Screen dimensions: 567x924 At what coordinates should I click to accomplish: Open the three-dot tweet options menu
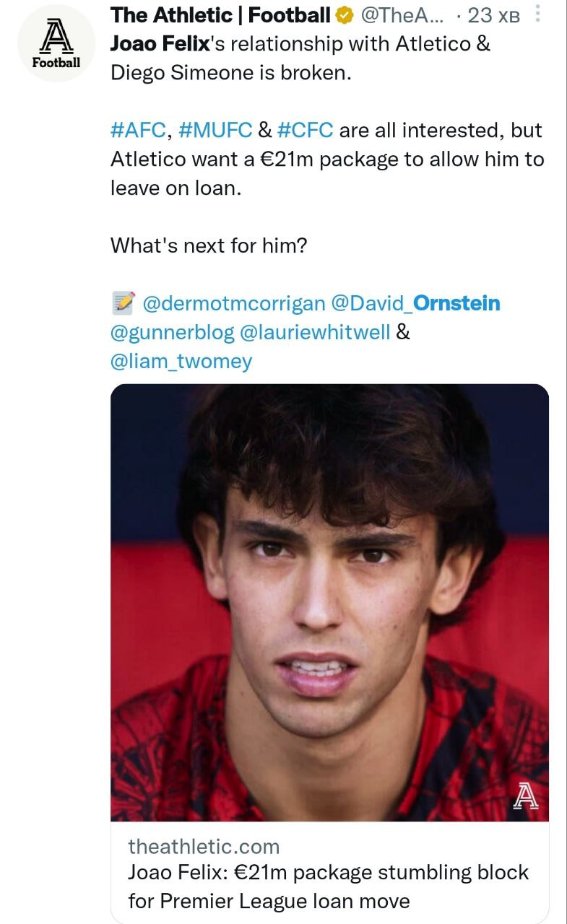pyautogui.click(x=535, y=14)
